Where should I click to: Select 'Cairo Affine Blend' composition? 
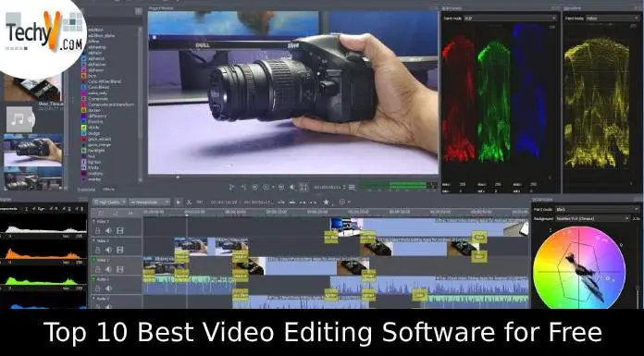[x=105, y=81]
